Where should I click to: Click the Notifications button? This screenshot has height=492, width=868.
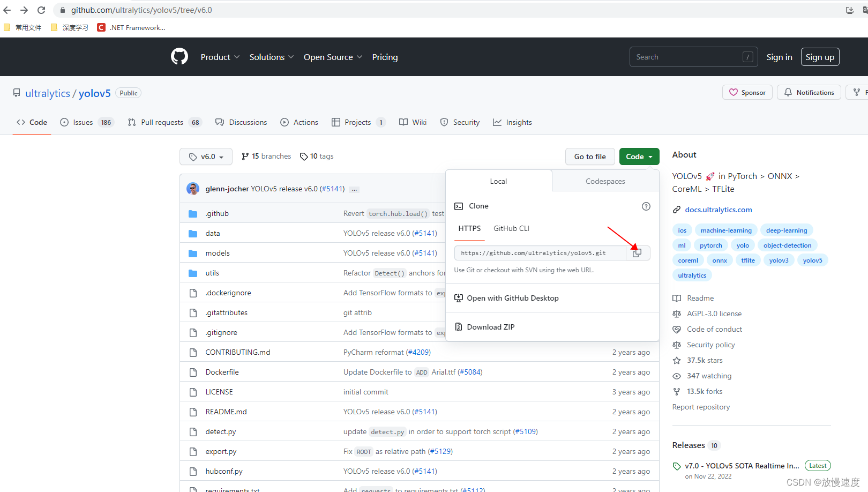[809, 93]
